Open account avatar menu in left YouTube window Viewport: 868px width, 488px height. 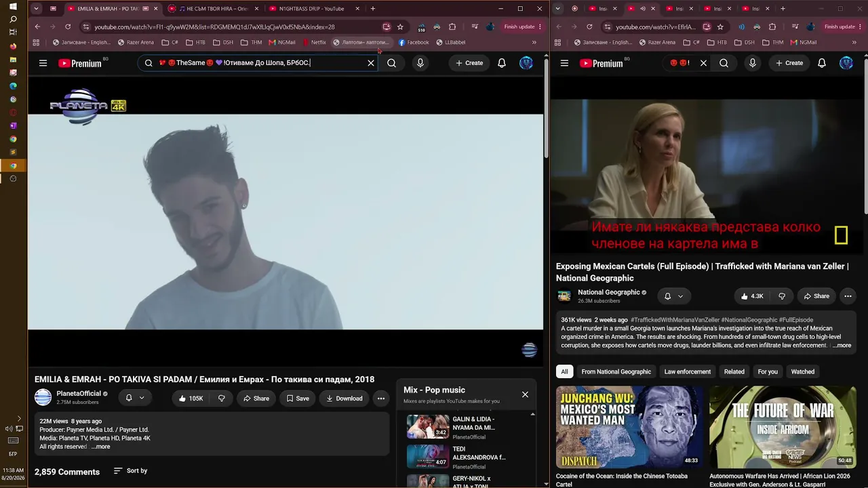point(526,63)
